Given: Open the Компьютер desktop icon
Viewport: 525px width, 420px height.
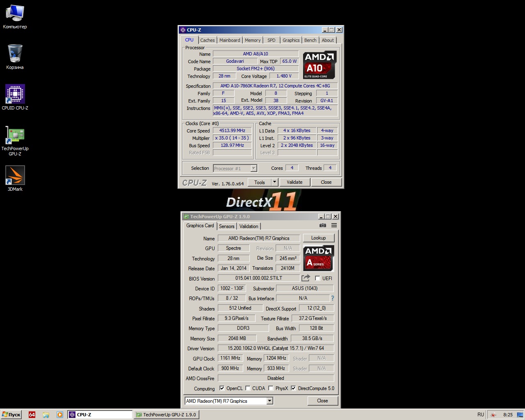Looking at the screenshot, I should 15,16.
